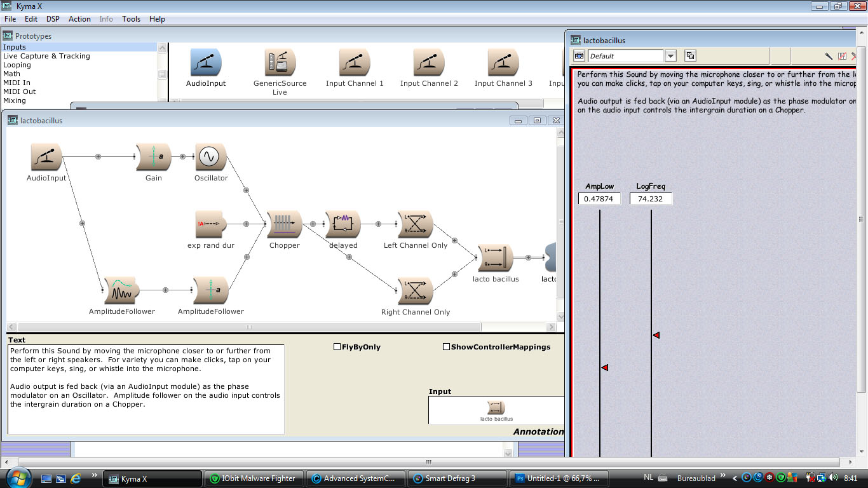Open VCS edit mode with the pencil icon
Screen dimensions: 868x488
[x=828, y=56]
